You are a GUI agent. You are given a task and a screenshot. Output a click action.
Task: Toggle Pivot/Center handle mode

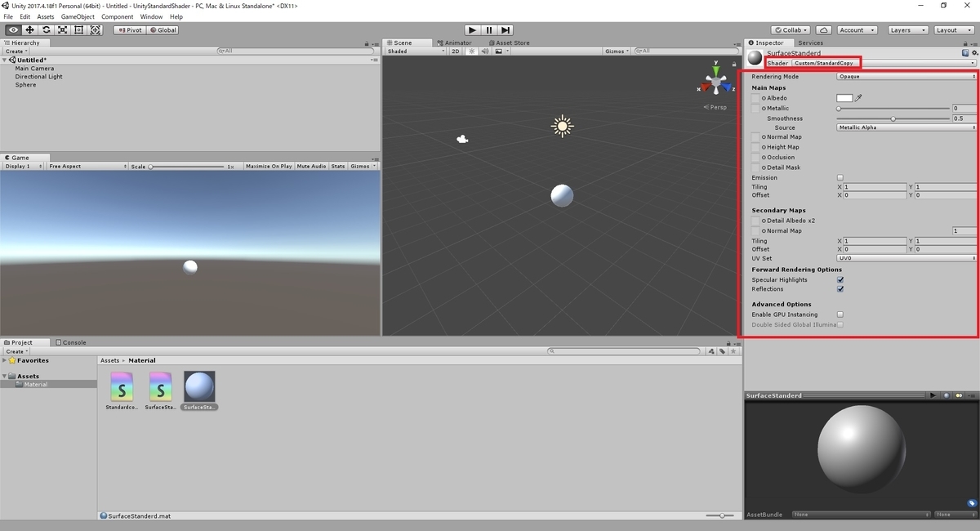130,30
